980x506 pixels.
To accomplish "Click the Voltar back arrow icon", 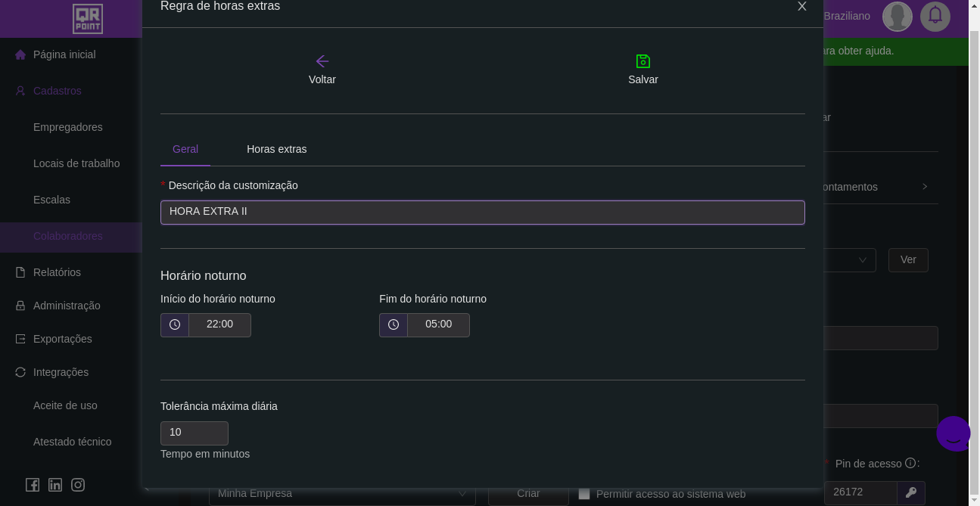I will pyautogui.click(x=322, y=61).
